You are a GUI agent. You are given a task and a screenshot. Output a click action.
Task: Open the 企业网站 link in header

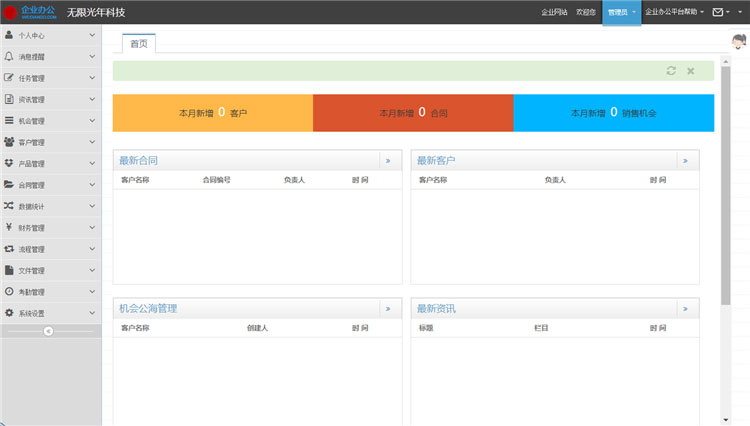pyautogui.click(x=554, y=12)
